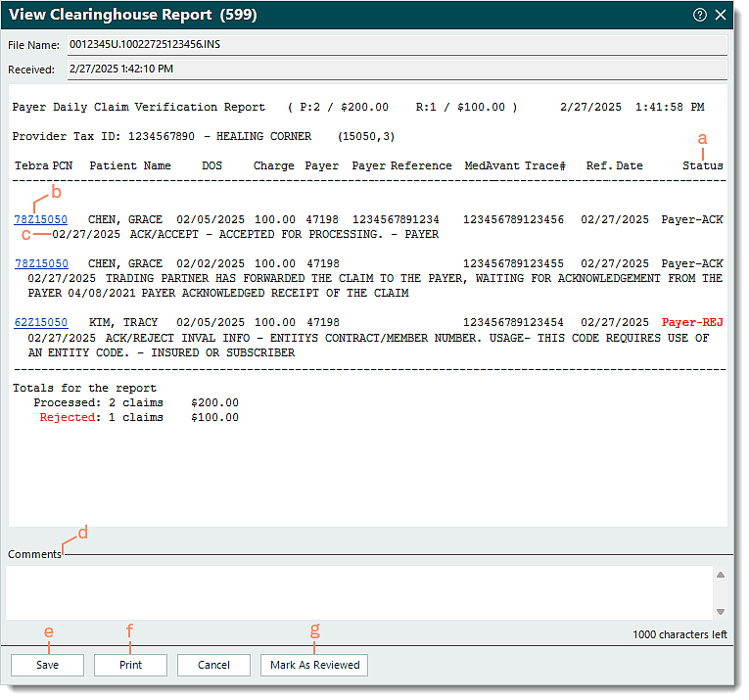Select trace number 123456789123454
The image size is (749, 700).
(x=513, y=322)
